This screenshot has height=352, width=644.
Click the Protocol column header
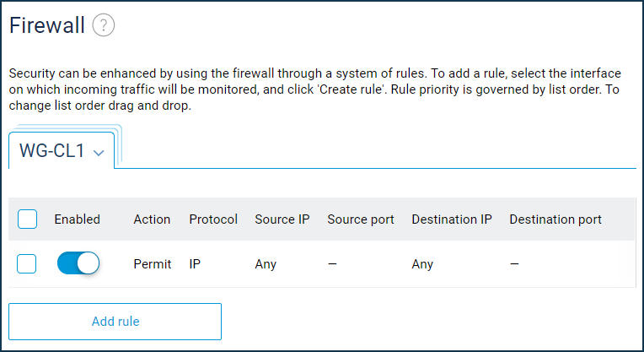(x=213, y=219)
